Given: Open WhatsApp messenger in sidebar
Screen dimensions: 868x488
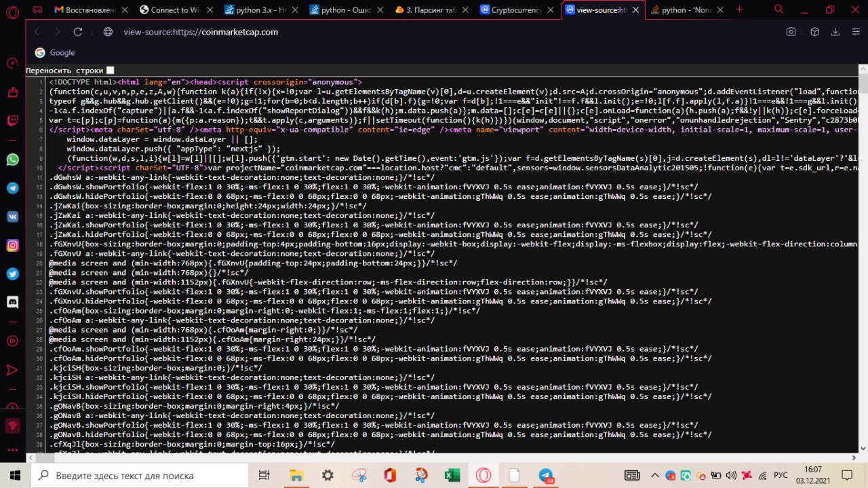Looking at the screenshot, I should [x=12, y=159].
